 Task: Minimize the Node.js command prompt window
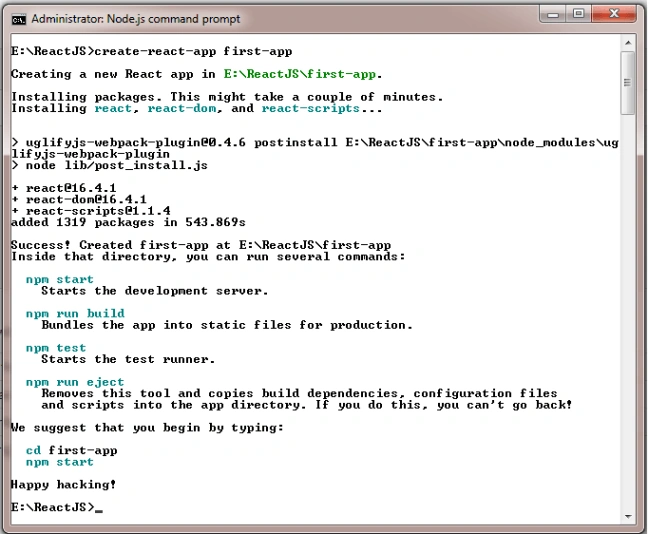(553, 15)
